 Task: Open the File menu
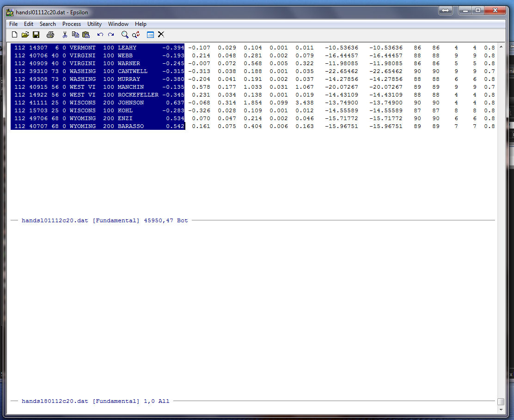click(13, 24)
